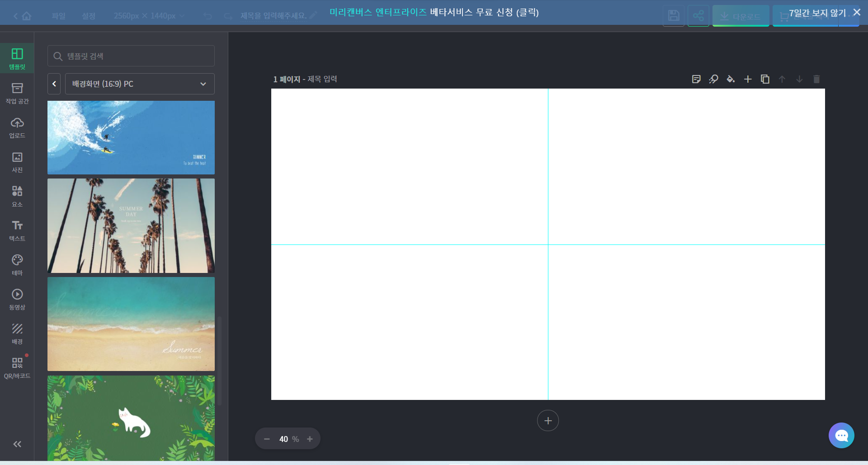Go back with template list chevron
868x465 pixels.
[54, 84]
